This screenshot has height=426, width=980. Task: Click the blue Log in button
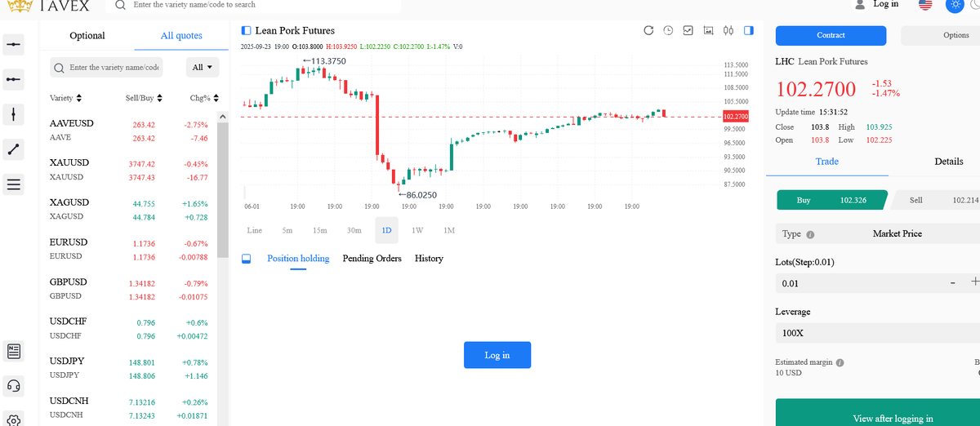[x=497, y=355]
